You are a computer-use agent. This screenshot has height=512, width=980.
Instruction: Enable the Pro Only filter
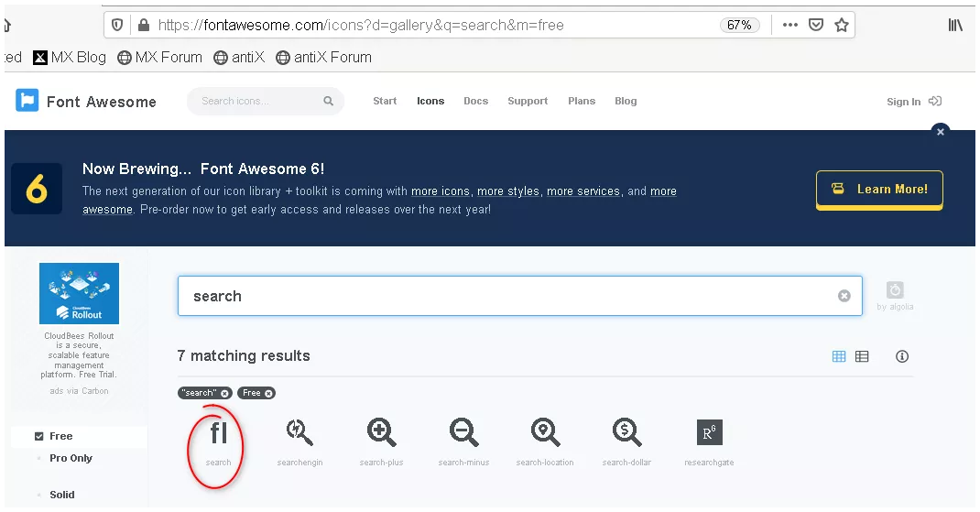[71, 458]
